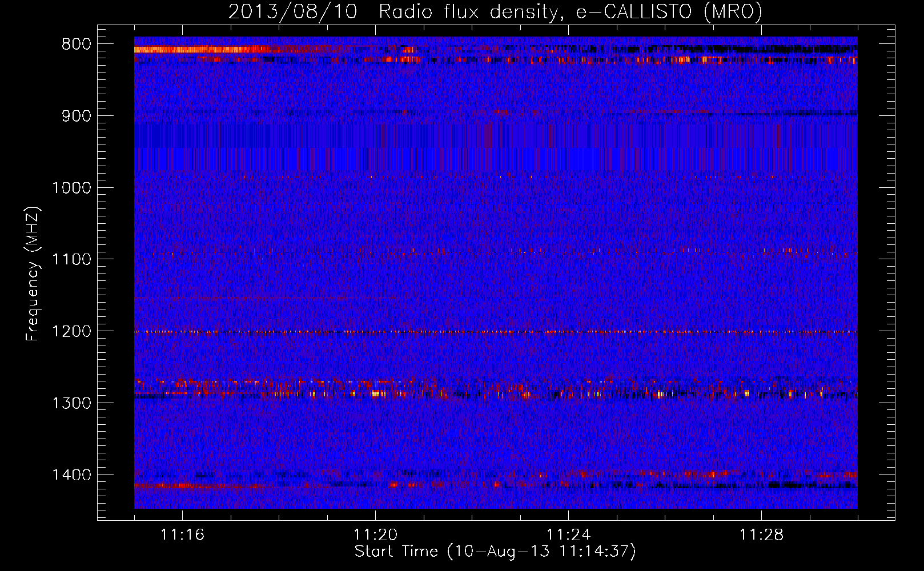Click the 11:16 time tick label

coord(182,535)
